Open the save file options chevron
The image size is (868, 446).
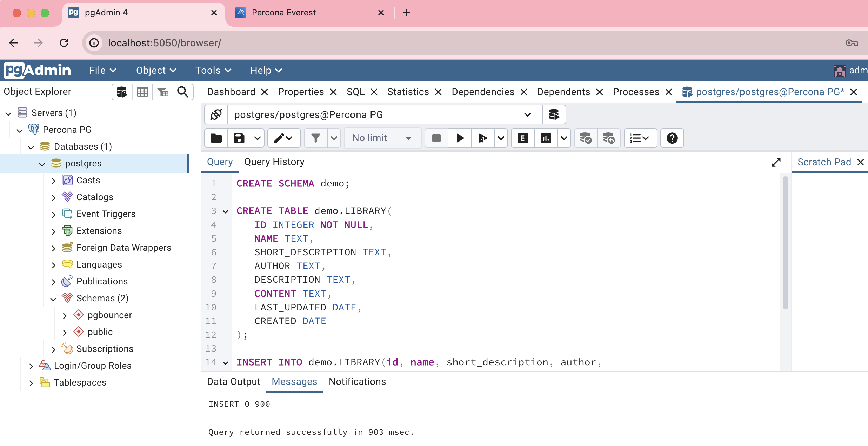point(258,138)
